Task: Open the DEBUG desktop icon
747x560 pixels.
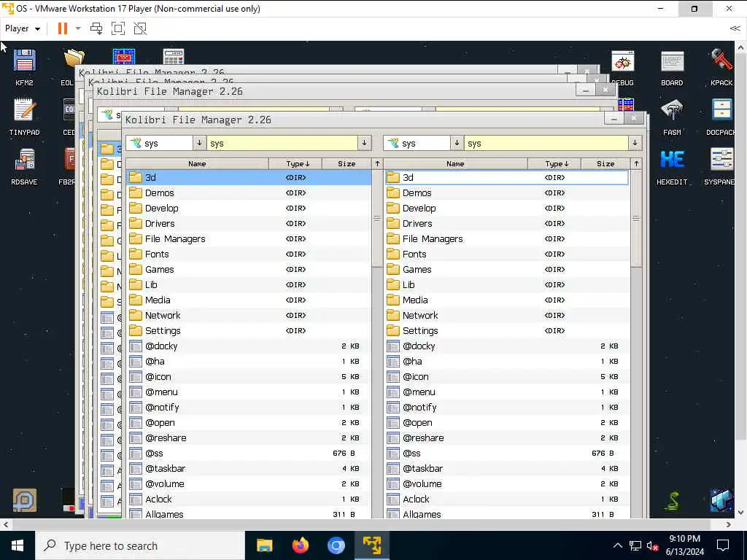Action: (623, 66)
